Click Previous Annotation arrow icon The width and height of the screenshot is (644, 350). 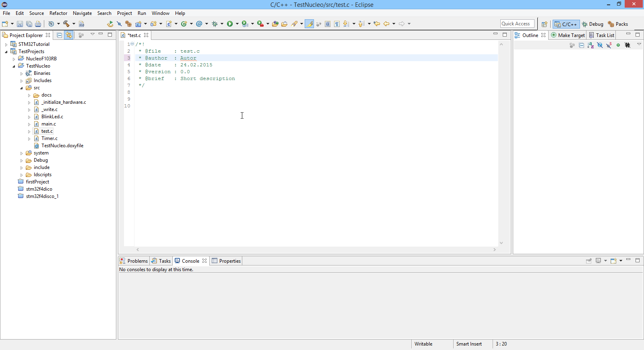(361, 24)
